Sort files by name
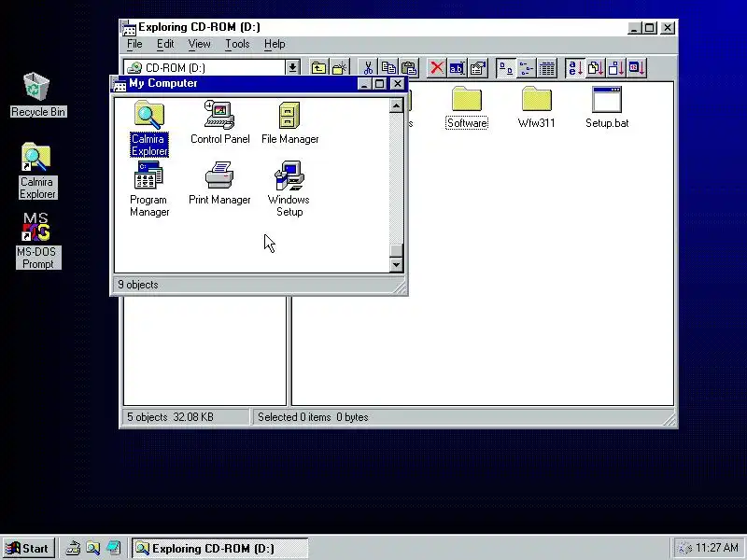The image size is (747, 560). pos(575,68)
